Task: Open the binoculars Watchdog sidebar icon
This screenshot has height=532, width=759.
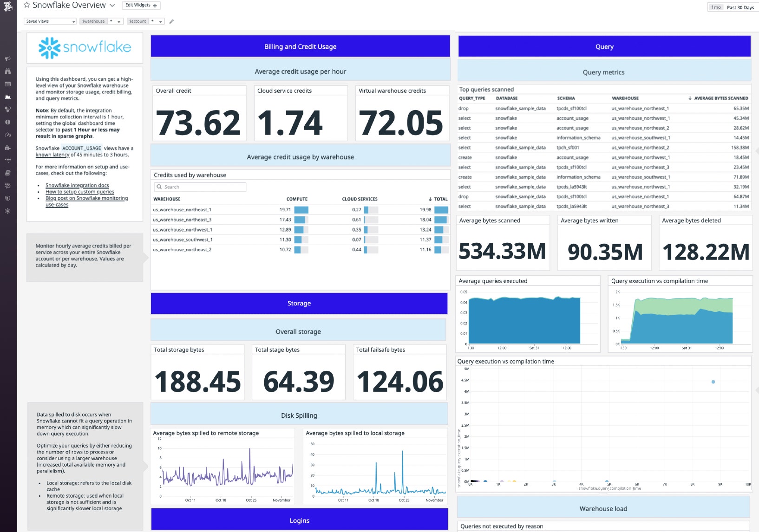Action: click(7, 71)
